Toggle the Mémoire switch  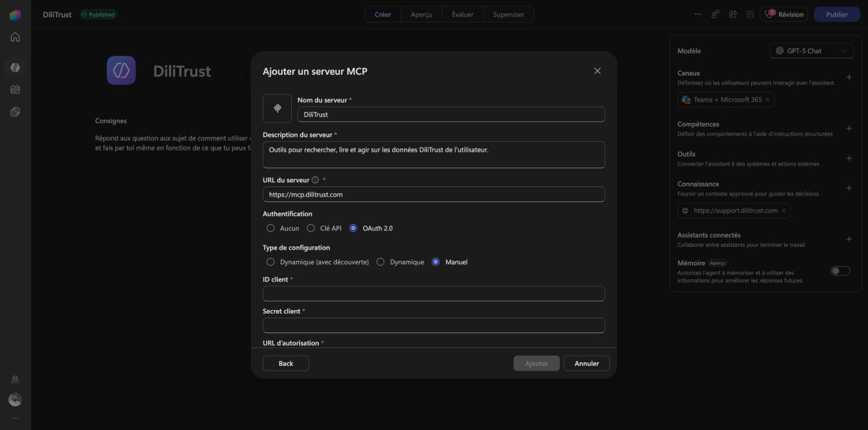click(x=840, y=271)
